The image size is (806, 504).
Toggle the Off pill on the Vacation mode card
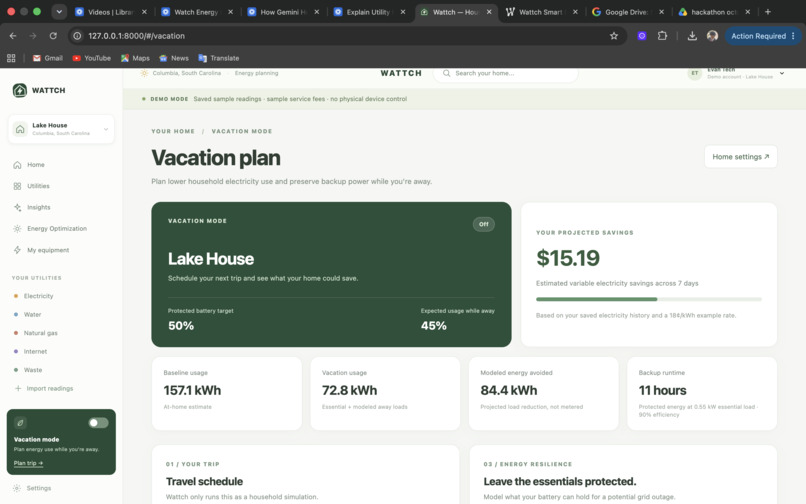coord(484,224)
